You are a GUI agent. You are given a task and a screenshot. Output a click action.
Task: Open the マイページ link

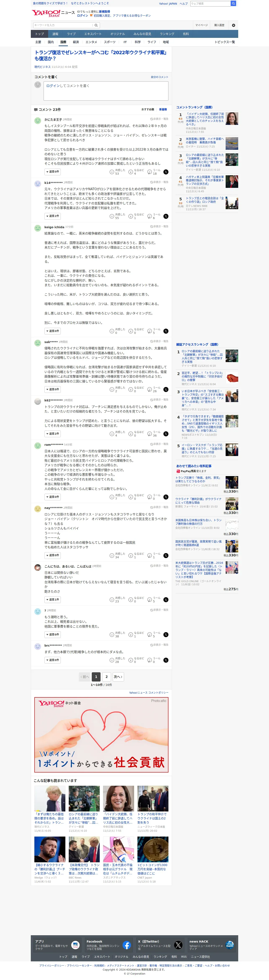point(202,26)
